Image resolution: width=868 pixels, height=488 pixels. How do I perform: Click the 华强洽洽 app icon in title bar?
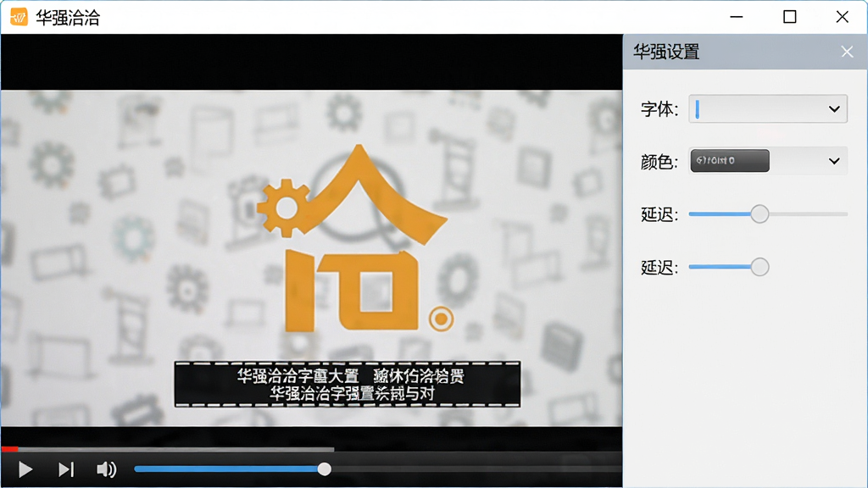click(x=19, y=17)
